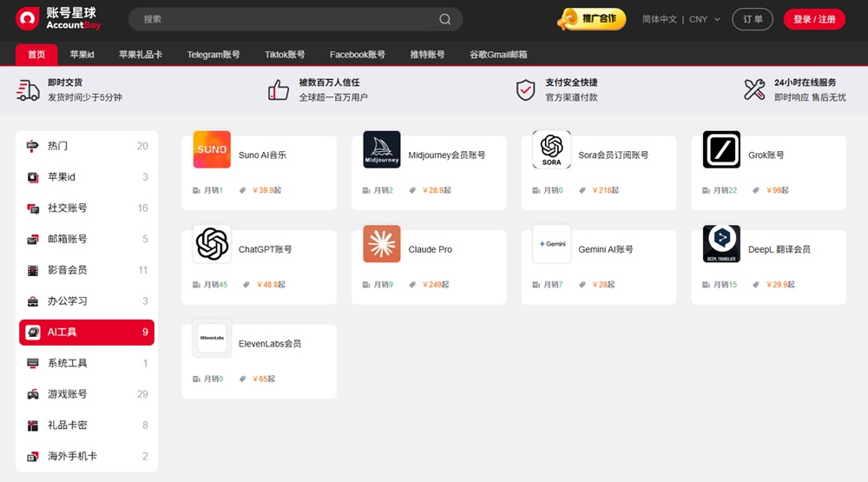Open the 推特账号 nav tab
Screen dimensions: 868x482
[427, 55]
